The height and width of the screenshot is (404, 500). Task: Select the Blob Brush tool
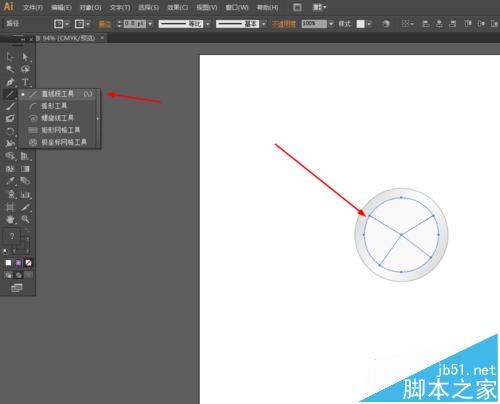click(x=10, y=119)
